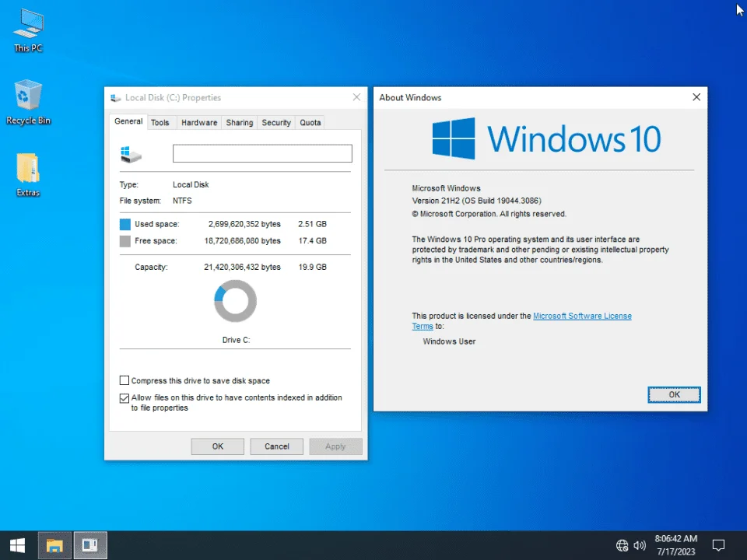Click the 17.4 GB free size text

pos(313,240)
